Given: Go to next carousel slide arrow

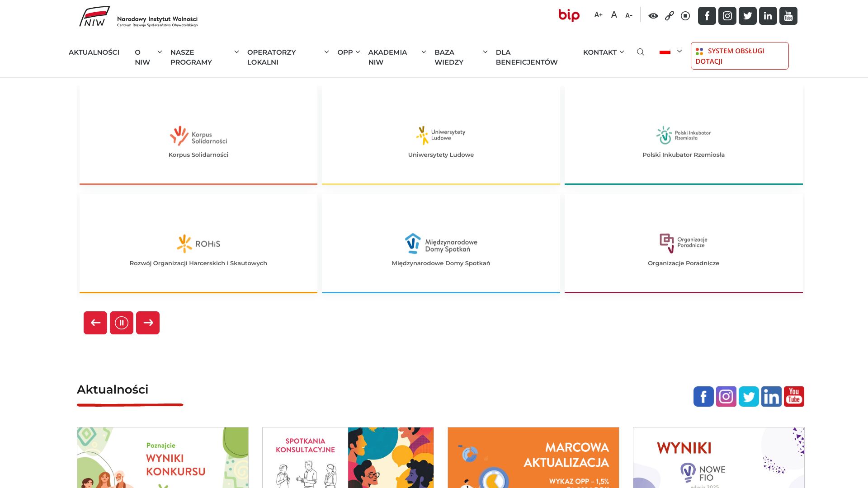Looking at the screenshot, I should point(148,323).
